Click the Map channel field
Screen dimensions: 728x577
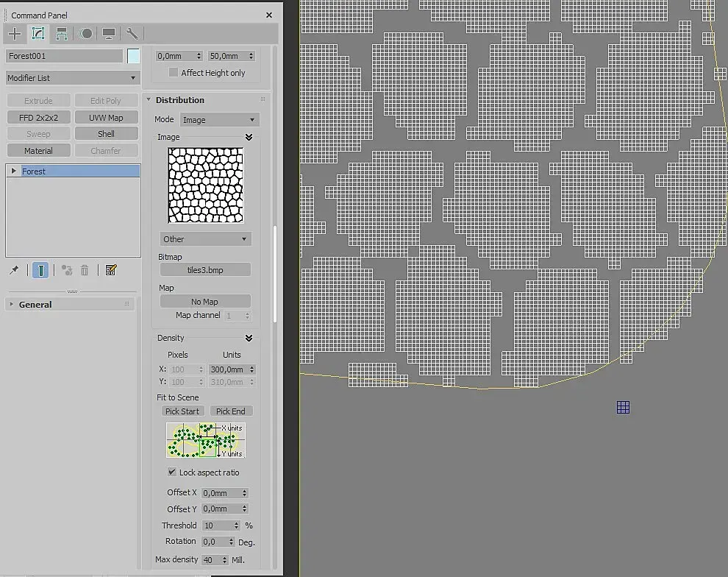coord(234,316)
